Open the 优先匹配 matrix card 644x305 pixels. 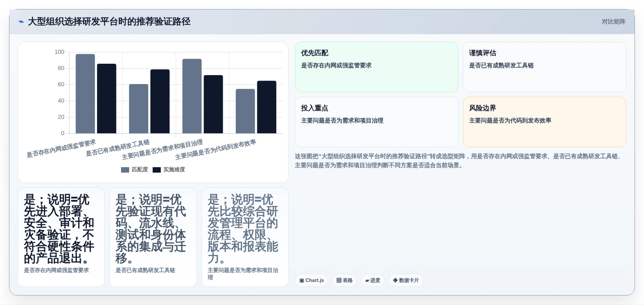point(377,67)
